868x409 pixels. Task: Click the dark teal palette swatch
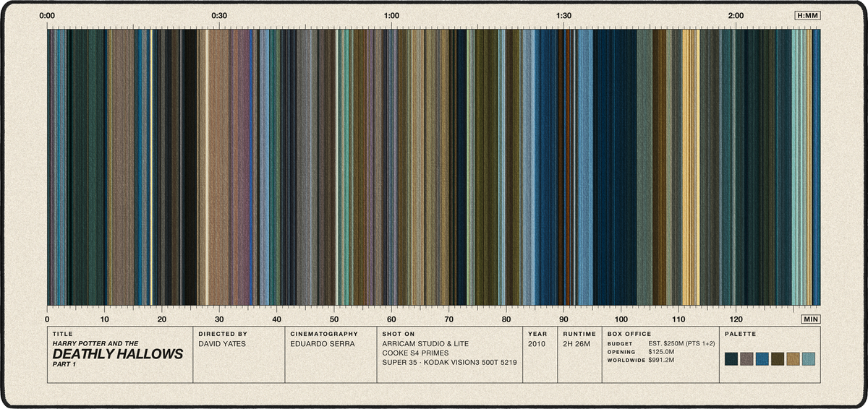point(731,359)
